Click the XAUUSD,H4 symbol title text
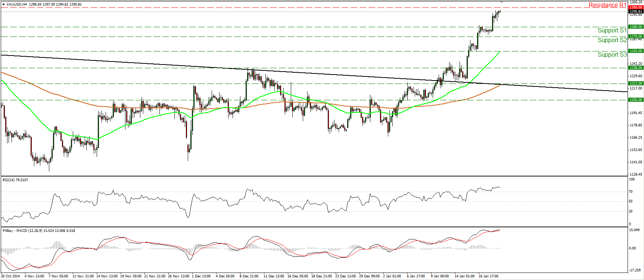 coord(17,4)
